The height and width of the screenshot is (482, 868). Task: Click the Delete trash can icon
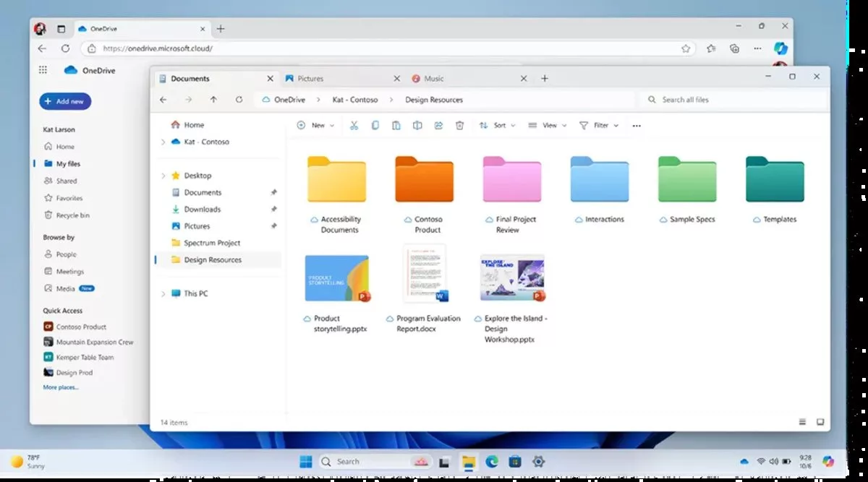pos(459,125)
